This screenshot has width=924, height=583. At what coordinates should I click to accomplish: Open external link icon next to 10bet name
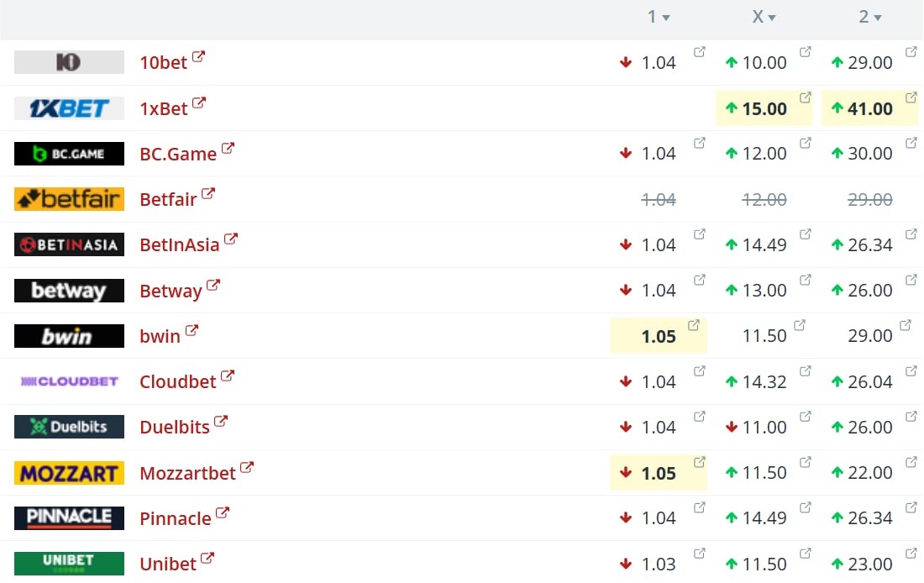[198, 56]
